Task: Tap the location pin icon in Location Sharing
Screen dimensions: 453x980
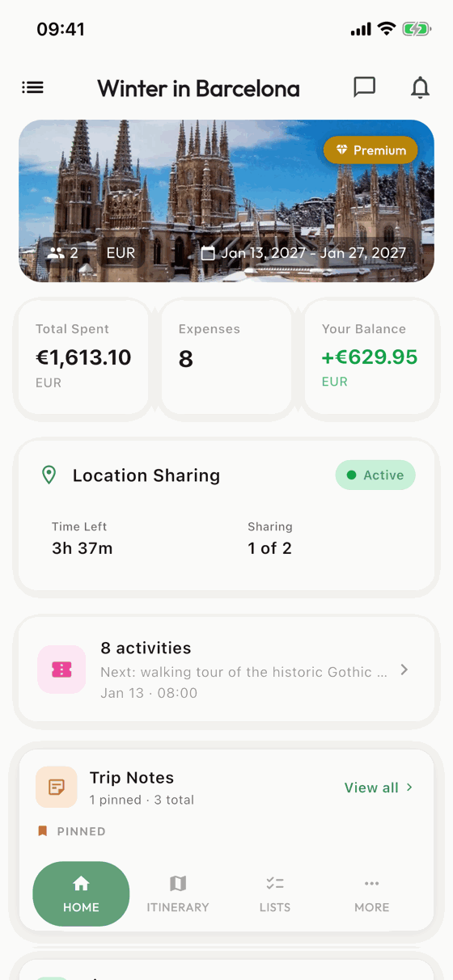Action: point(49,475)
